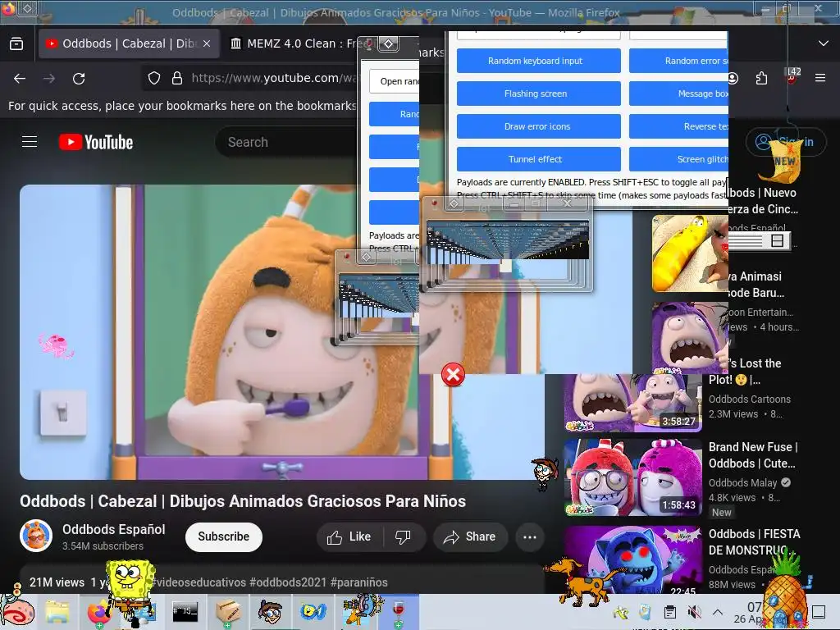Image resolution: width=840 pixels, height=630 pixels.
Task: Click the YouTube logo
Action: (96, 142)
